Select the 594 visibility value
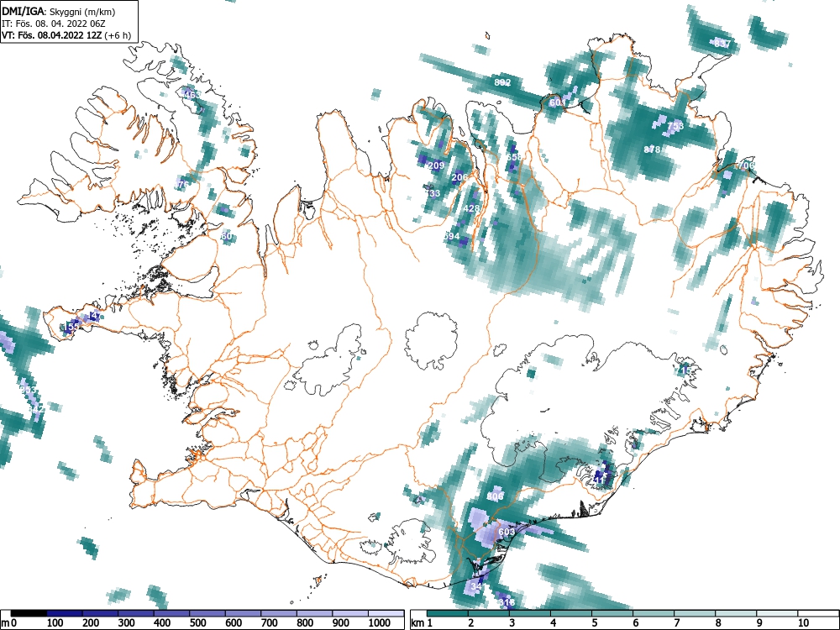 [x=452, y=236]
